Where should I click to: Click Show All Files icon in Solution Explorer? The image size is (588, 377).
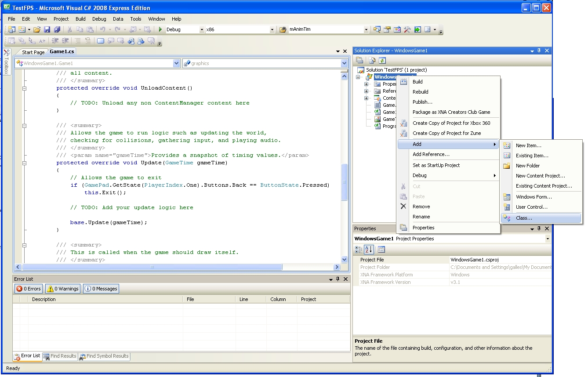(372, 61)
